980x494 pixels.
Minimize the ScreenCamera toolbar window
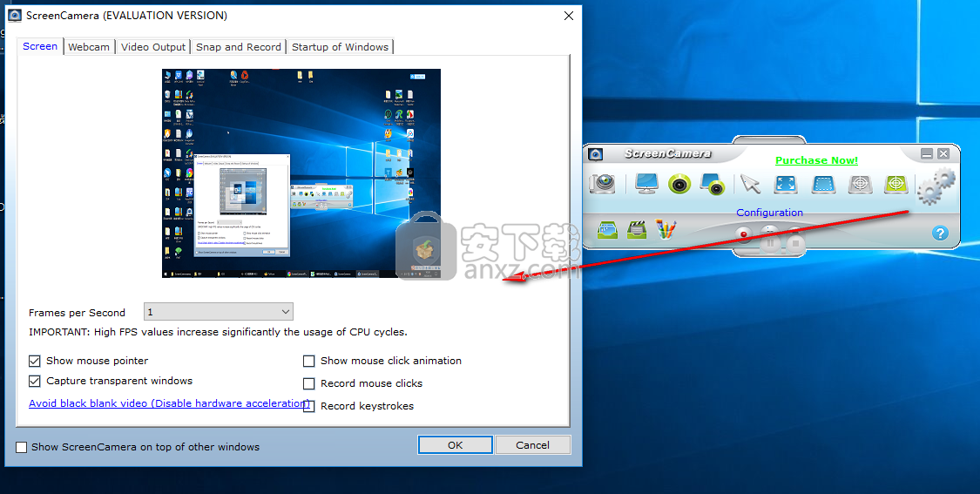coord(927,153)
